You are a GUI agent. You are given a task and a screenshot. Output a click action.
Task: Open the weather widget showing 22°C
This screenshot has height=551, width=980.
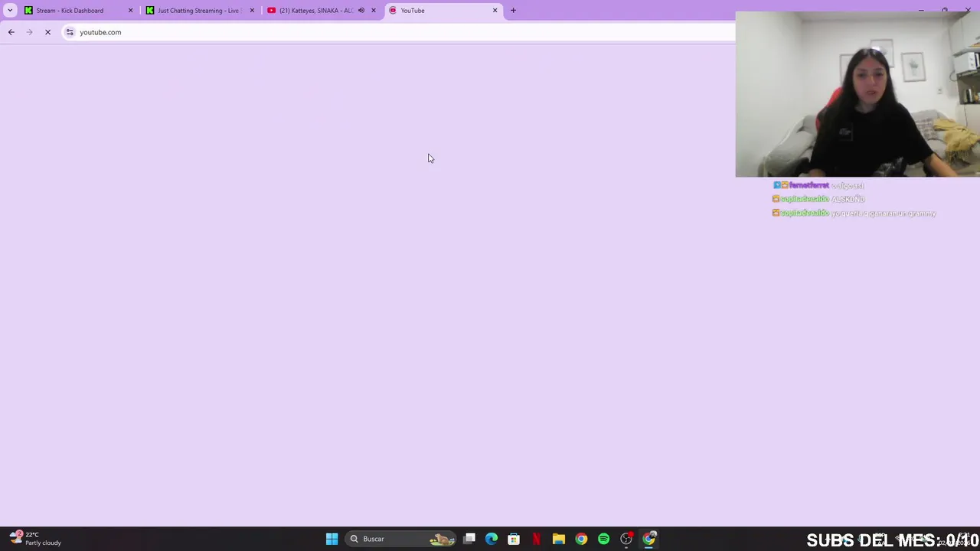click(35, 539)
